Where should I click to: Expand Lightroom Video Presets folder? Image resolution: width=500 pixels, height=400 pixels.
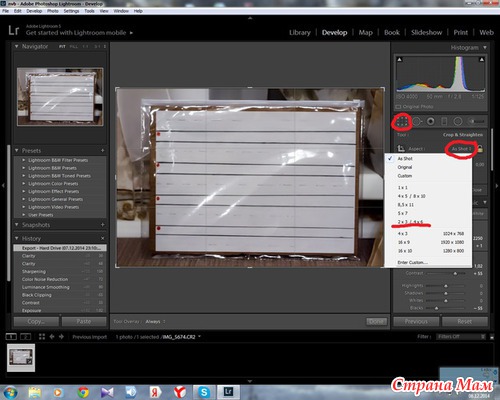(x=24, y=207)
